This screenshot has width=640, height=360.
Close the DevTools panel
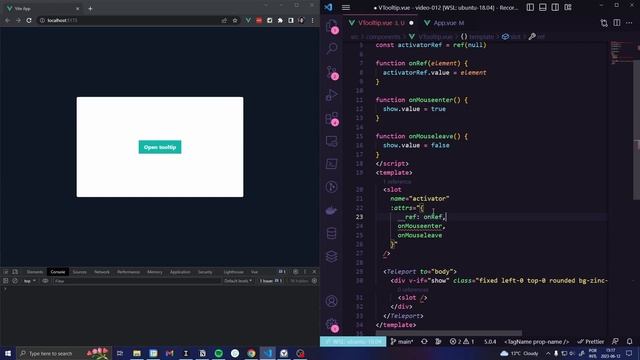pos(314,272)
